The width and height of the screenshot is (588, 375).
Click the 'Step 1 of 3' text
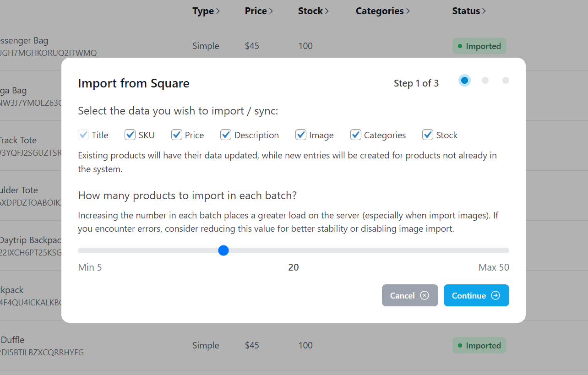416,83
